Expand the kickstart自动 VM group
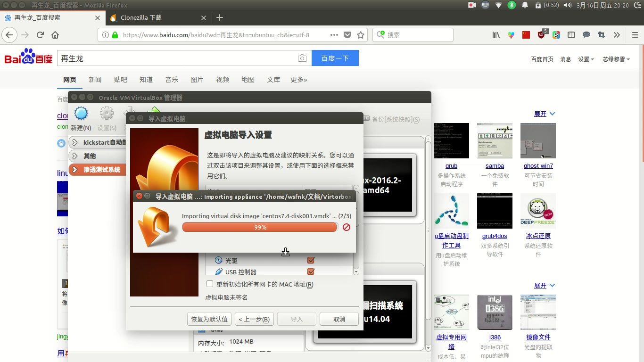 (75, 142)
